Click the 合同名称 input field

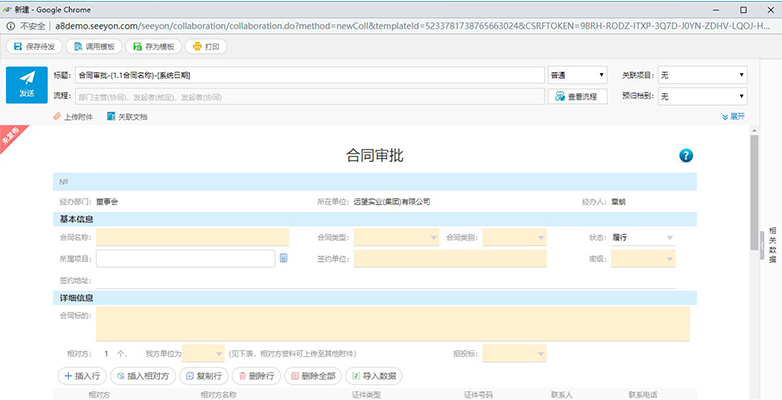click(193, 237)
